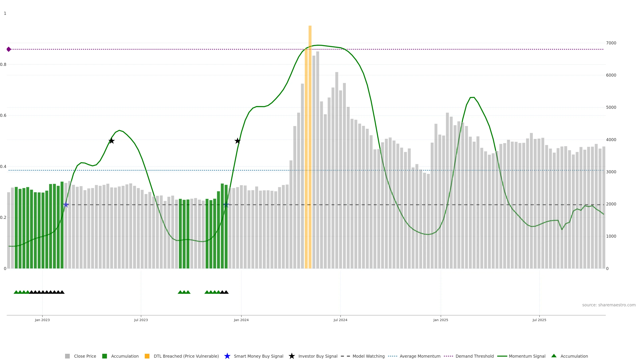Click the Jan 2025 axis label

pos(441,320)
